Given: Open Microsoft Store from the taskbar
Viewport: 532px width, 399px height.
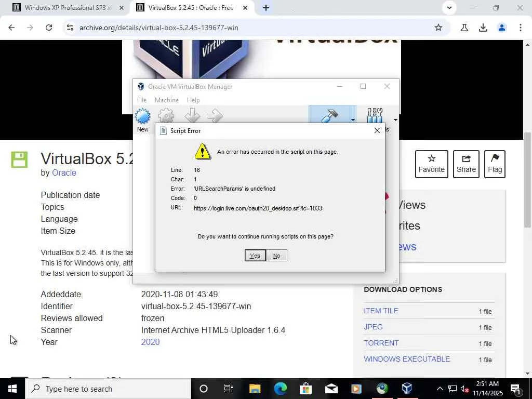Looking at the screenshot, I should [x=305, y=389].
